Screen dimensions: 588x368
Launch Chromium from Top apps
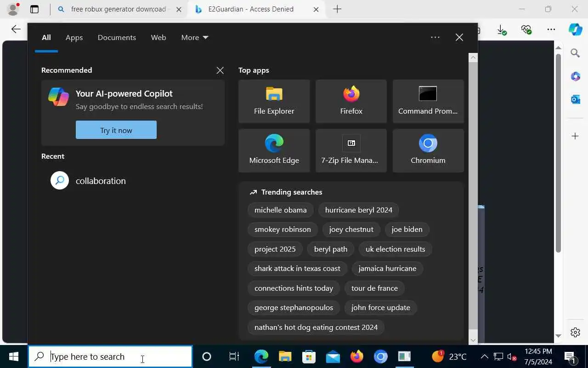point(428,150)
